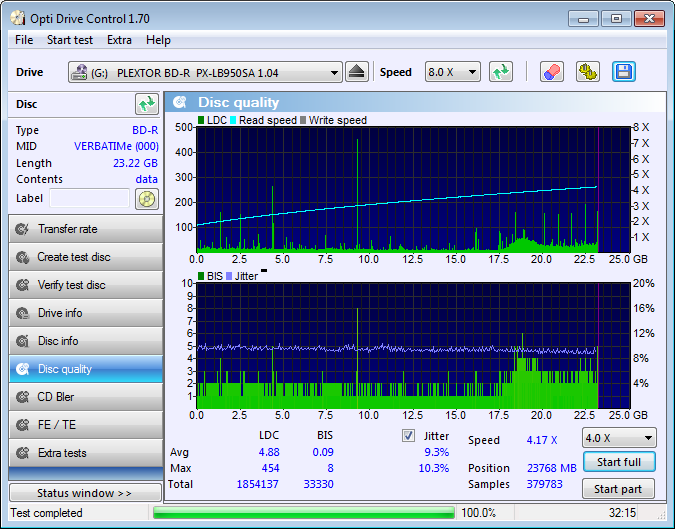Open the Extra tests page

pyautogui.click(x=86, y=453)
